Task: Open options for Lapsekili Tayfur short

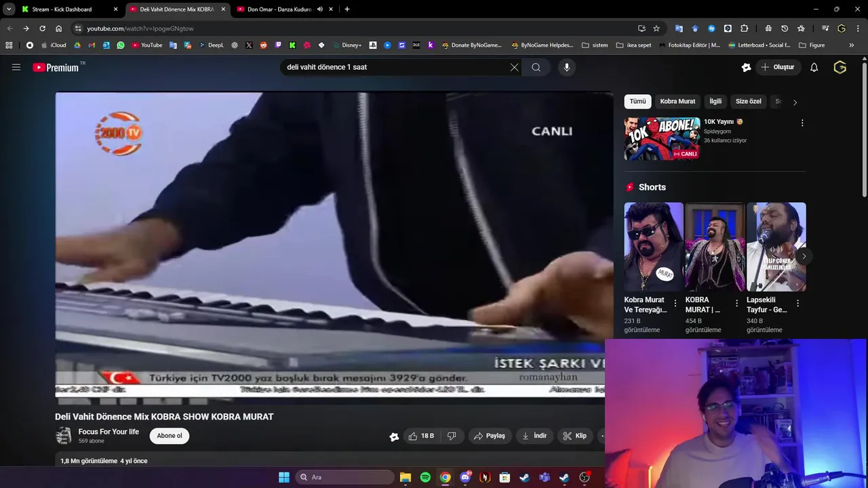Action: point(797,304)
